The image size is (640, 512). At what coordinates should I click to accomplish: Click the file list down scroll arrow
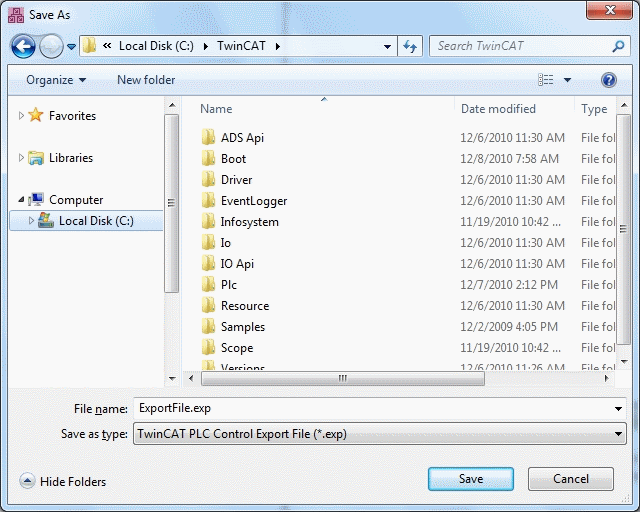(624, 361)
